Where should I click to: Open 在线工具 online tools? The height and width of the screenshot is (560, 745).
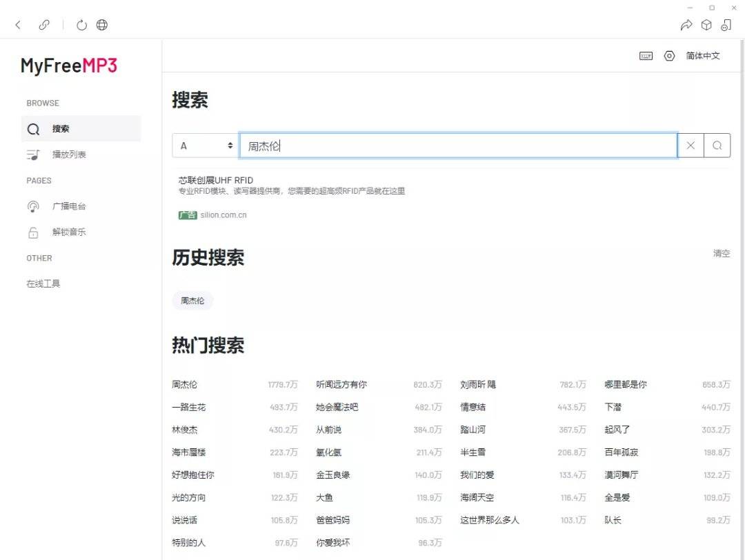pos(43,283)
